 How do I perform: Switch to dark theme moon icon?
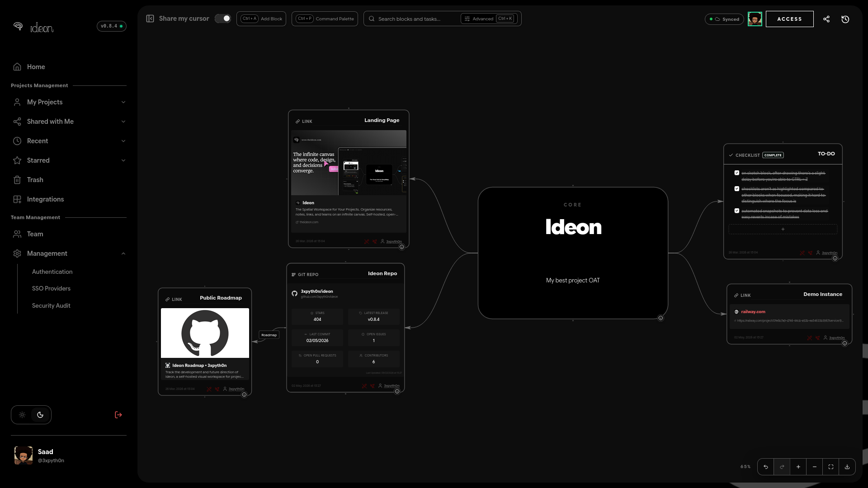tap(40, 415)
